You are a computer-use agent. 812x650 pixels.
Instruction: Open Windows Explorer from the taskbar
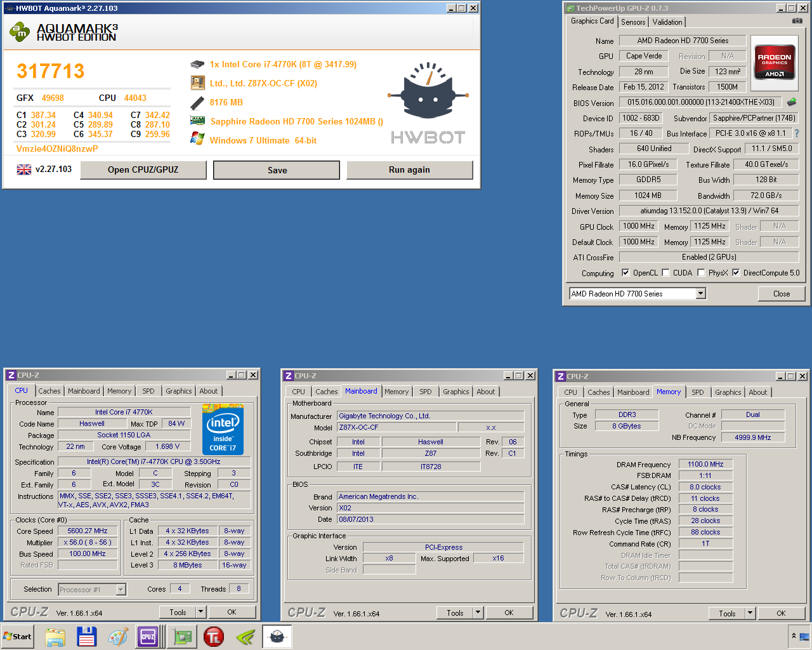[55, 637]
